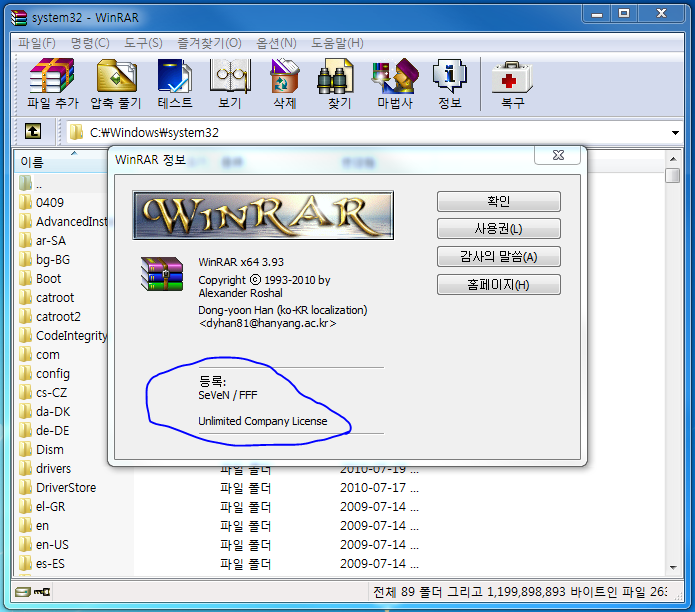Image resolution: width=695 pixels, height=612 pixels.
Task: Select the AdvancedInst folder row
Action: click(62, 221)
